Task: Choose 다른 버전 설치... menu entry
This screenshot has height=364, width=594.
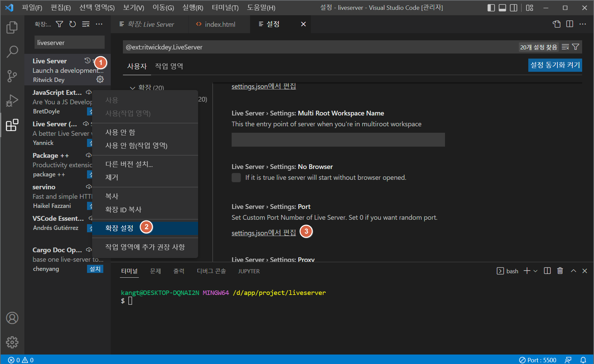Action: [145, 164]
